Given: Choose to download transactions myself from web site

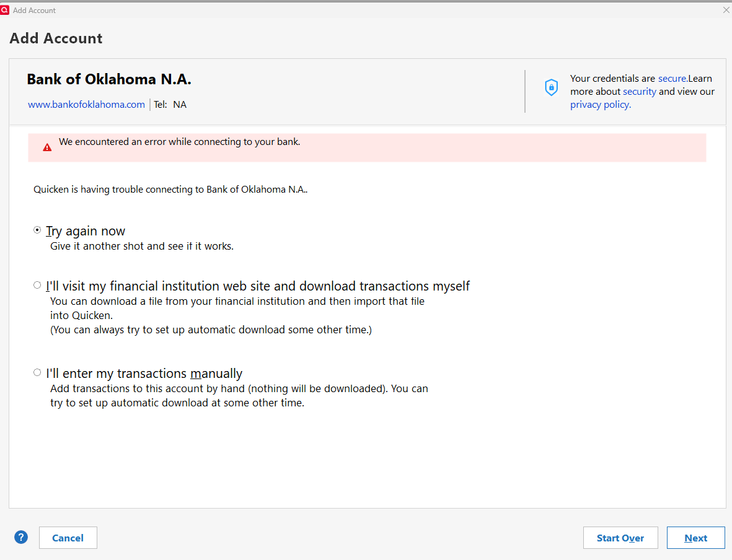Looking at the screenshot, I should (x=37, y=285).
